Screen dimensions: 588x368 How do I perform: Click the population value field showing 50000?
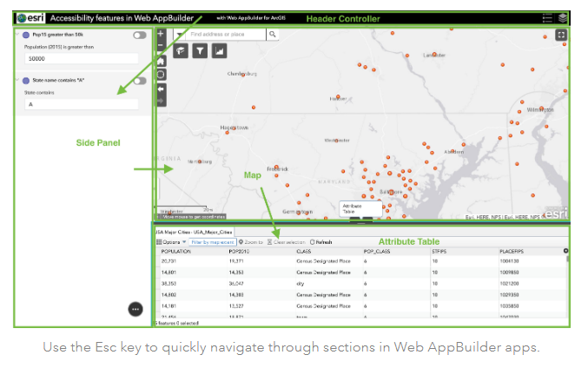click(82, 58)
